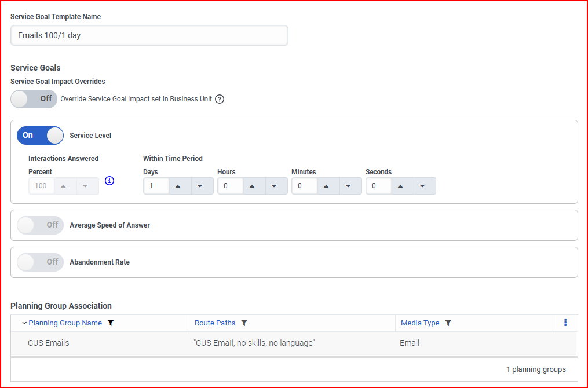
Task: Select the CUS Emails planning group row
Action: point(49,343)
